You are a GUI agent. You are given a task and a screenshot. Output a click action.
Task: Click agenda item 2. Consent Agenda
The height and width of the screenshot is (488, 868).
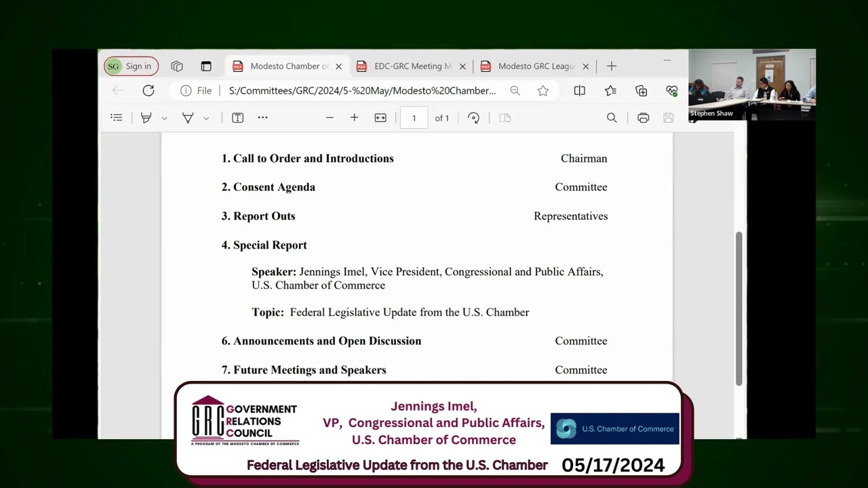pos(269,187)
